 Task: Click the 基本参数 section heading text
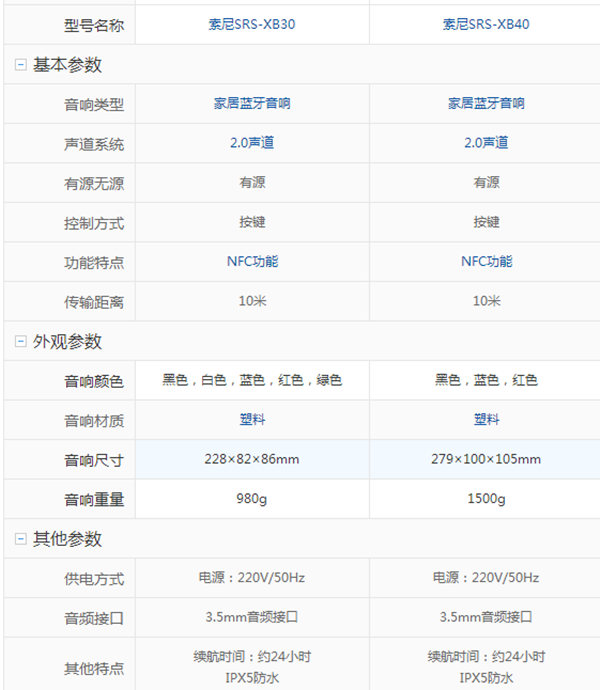click(x=67, y=65)
